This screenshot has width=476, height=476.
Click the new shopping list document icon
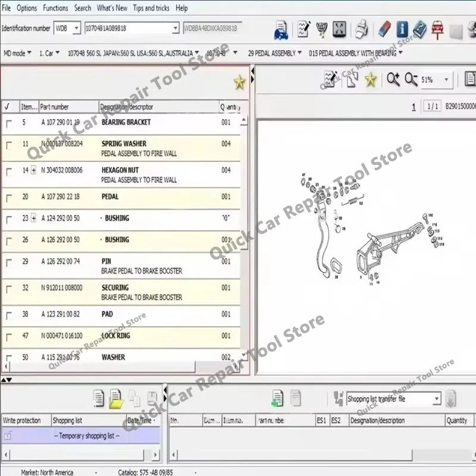click(x=98, y=398)
